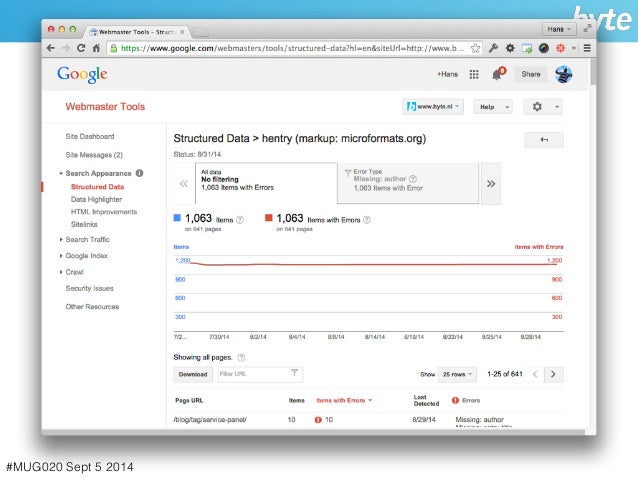Open the Google apps grid icon
638x479 pixels.
(474, 74)
